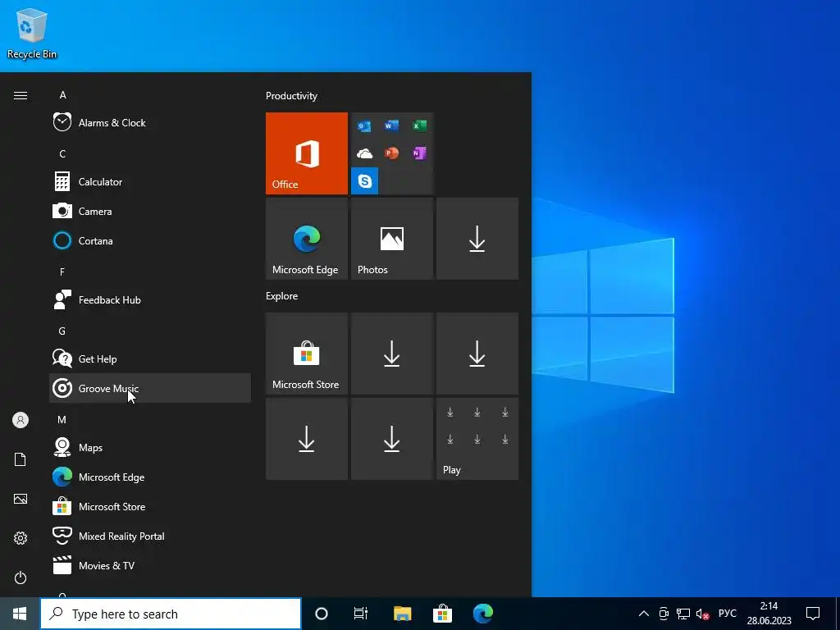Open the clock showing 2:14
Screen dimensions: 840x630
[x=769, y=614]
